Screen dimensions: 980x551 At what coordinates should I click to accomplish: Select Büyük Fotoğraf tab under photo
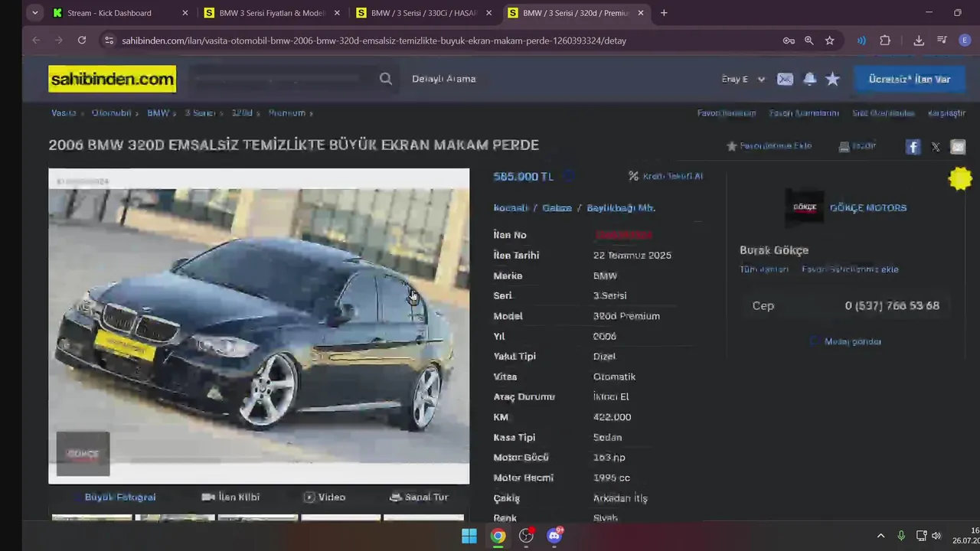(120, 497)
